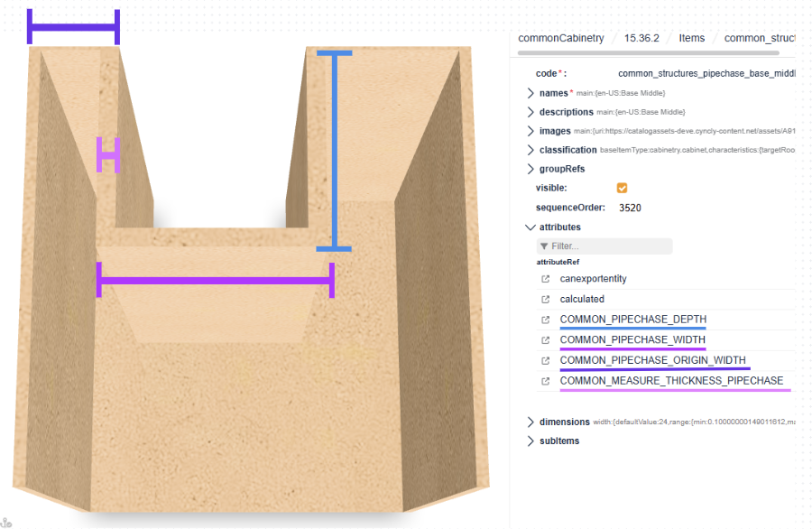
Task: Select the COMMON_PIPECHASE_DEPTH attribute link
Action: pyautogui.click(x=632, y=319)
